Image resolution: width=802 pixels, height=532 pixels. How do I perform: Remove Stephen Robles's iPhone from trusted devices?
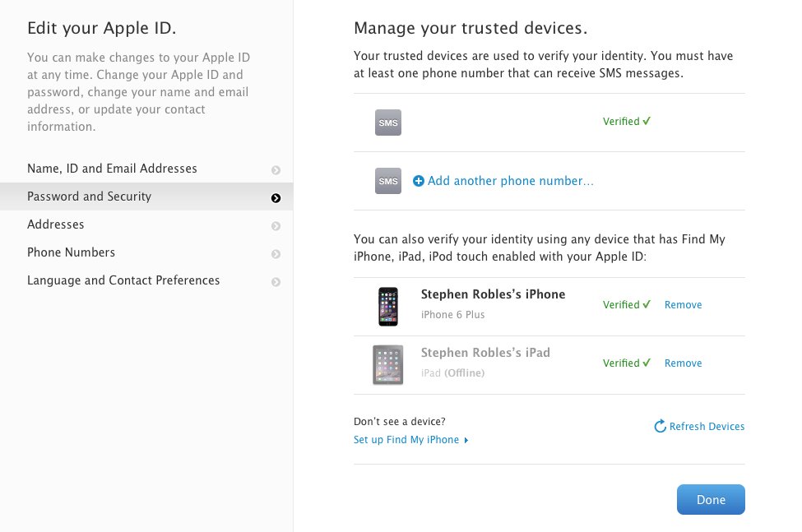click(x=683, y=304)
